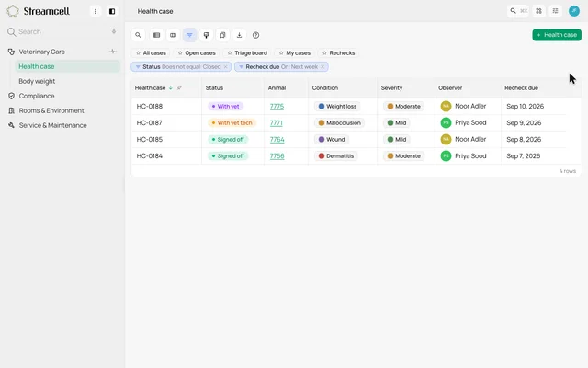This screenshot has height=368, width=588.
Task: Open animal link 7775
Action: click(277, 107)
